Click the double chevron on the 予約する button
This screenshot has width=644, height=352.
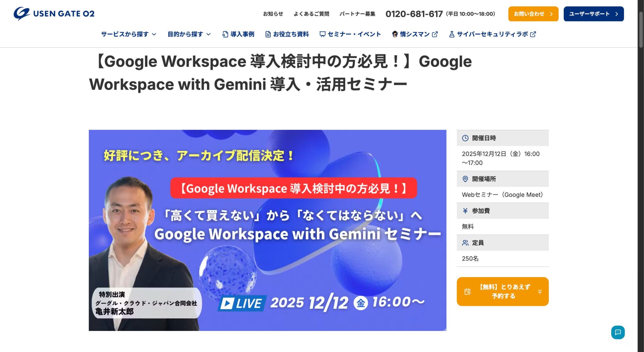click(x=540, y=291)
